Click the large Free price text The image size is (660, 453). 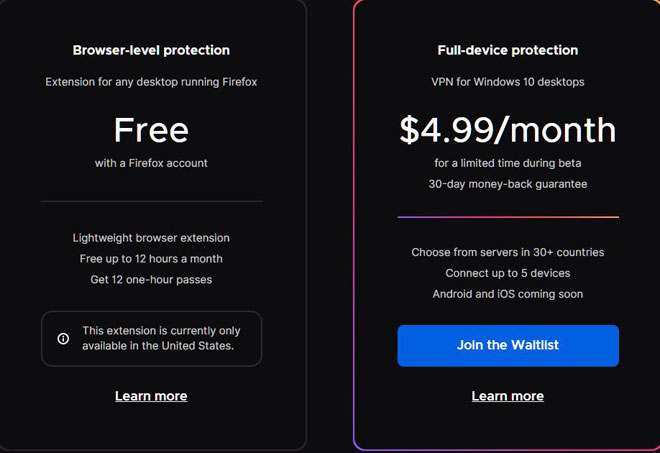[x=151, y=130]
